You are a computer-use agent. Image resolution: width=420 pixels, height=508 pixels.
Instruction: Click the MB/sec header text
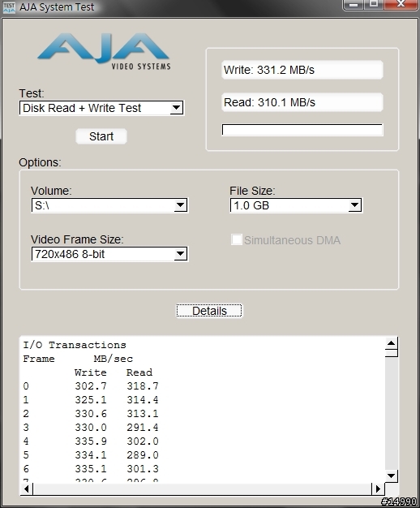[114, 359]
